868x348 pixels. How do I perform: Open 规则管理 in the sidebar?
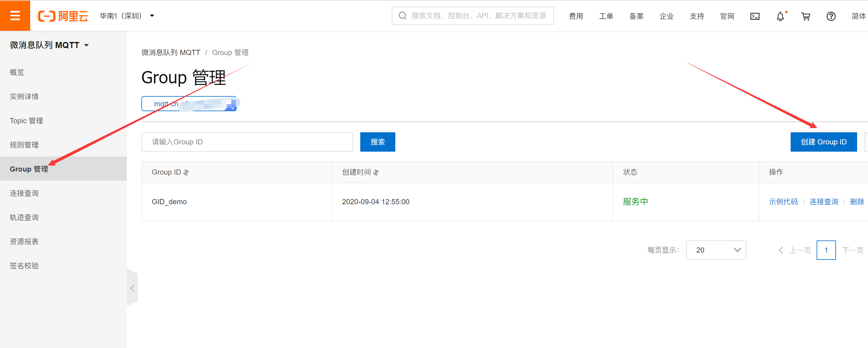(x=24, y=145)
